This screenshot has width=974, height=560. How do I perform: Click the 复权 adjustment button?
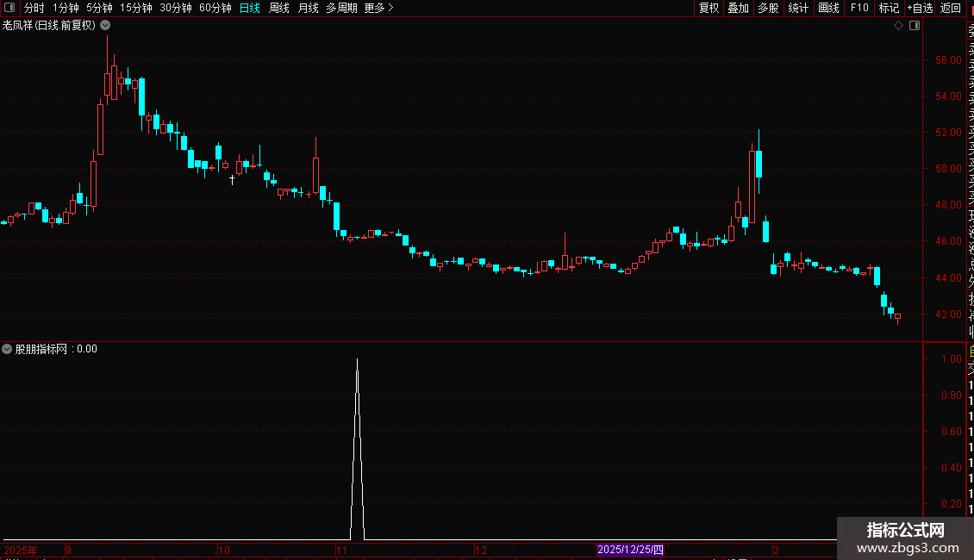[x=709, y=8]
